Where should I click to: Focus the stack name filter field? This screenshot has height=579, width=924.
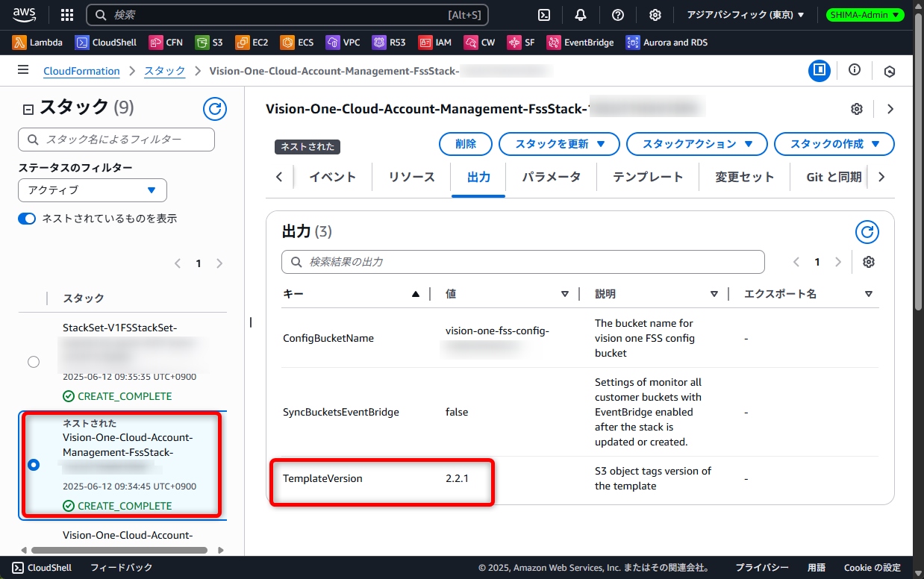pos(116,140)
